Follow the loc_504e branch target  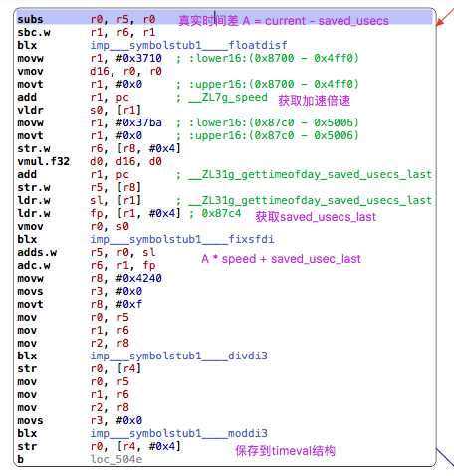pyautogui.click(x=116, y=459)
